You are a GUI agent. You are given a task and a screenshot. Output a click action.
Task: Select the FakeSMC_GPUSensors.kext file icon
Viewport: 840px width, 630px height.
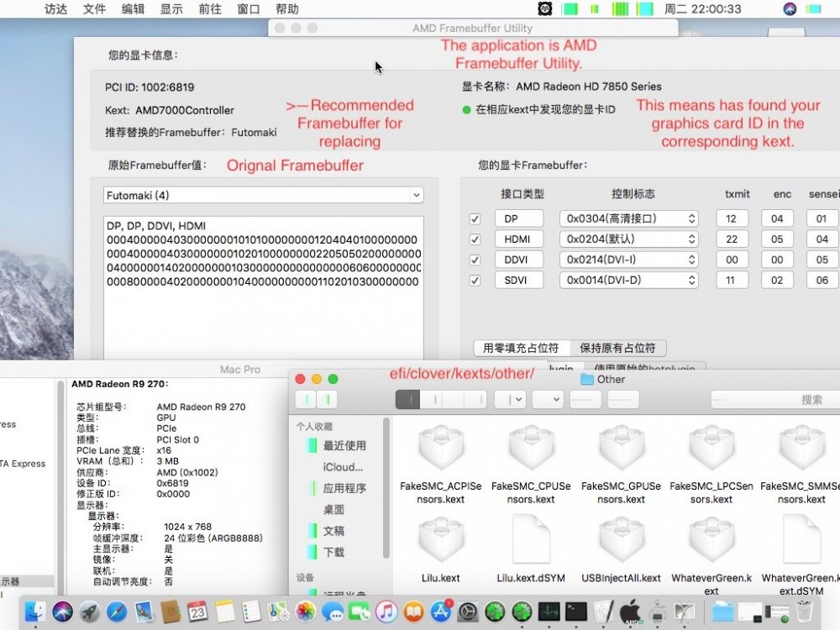(622, 449)
